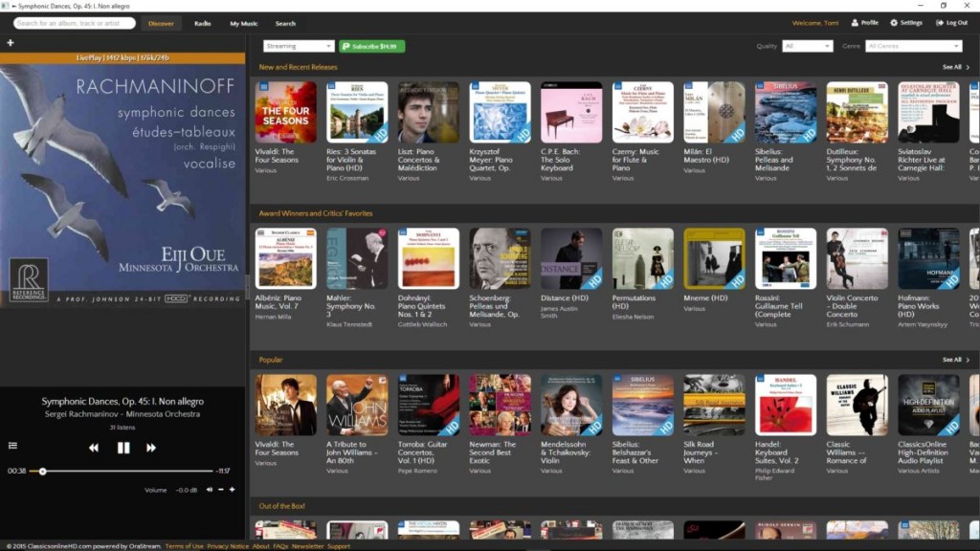Open Mneme HD album cover
Viewport: 980px width, 551px height.
tap(714, 258)
